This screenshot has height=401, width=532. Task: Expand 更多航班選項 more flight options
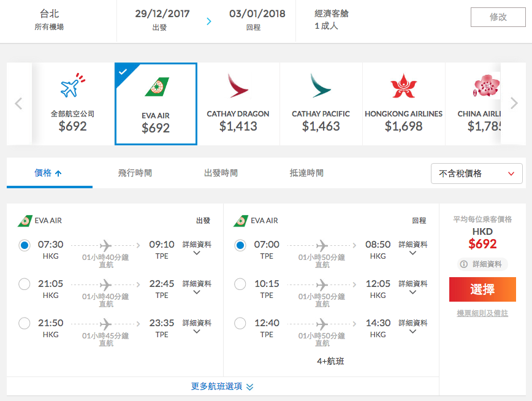pyautogui.click(x=222, y=386)
